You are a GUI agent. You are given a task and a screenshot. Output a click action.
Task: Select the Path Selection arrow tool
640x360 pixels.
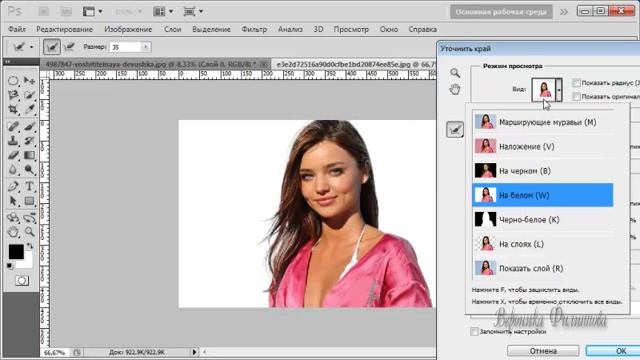pos(13,201)
